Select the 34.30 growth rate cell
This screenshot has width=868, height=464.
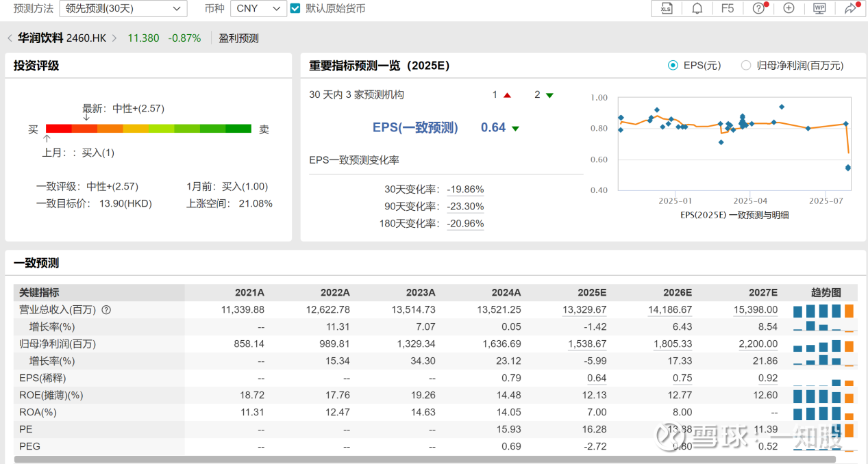[423, 361]
